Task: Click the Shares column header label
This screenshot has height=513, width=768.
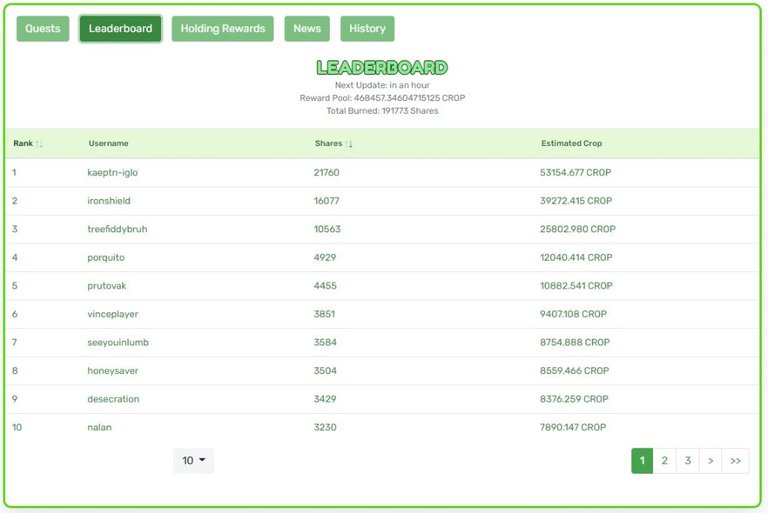Action: pyautogui.click(x=328, y=144)
